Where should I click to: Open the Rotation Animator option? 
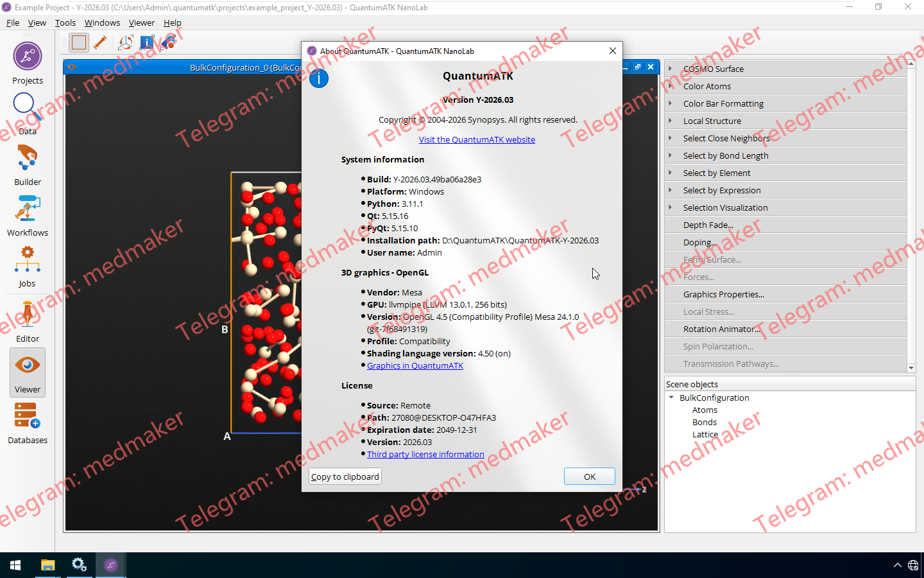pos(785,329)
